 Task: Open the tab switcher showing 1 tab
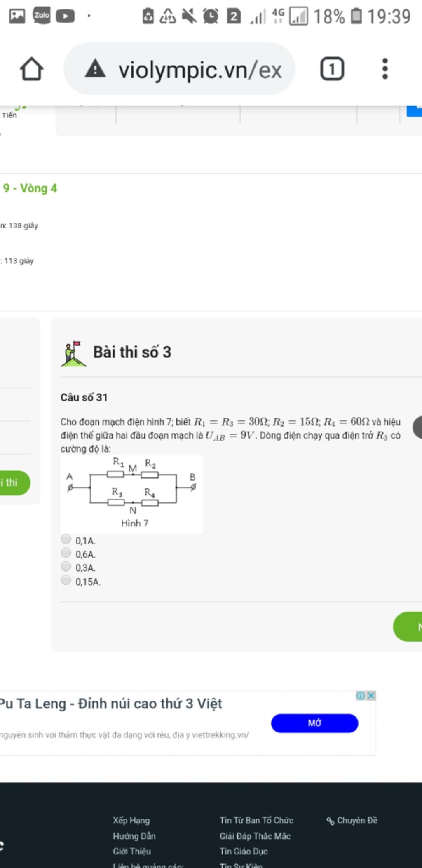[332, 69]
